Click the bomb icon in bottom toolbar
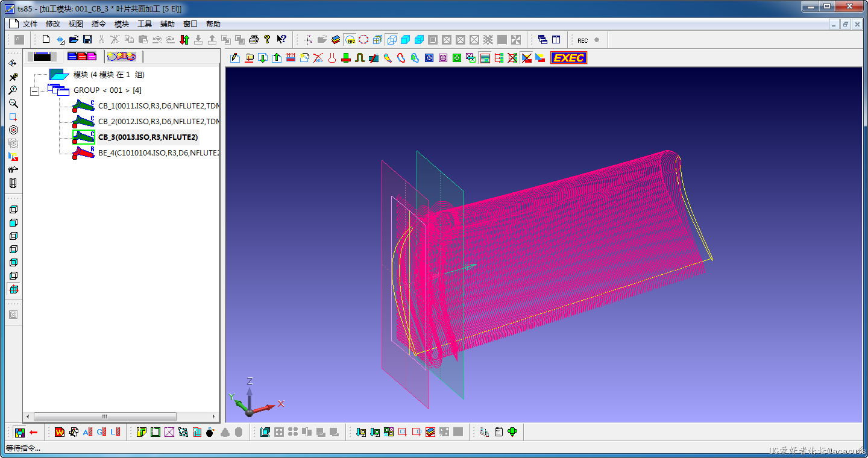This screenshot has height=458, width=868. pyautogui.click(x=210, y=432)
